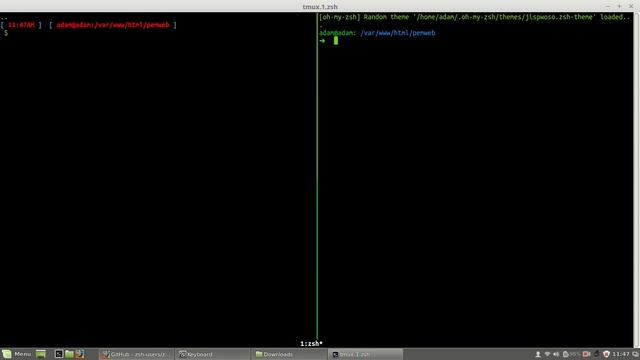Click the terminal window vertical scrollbar

coord(636,180)
